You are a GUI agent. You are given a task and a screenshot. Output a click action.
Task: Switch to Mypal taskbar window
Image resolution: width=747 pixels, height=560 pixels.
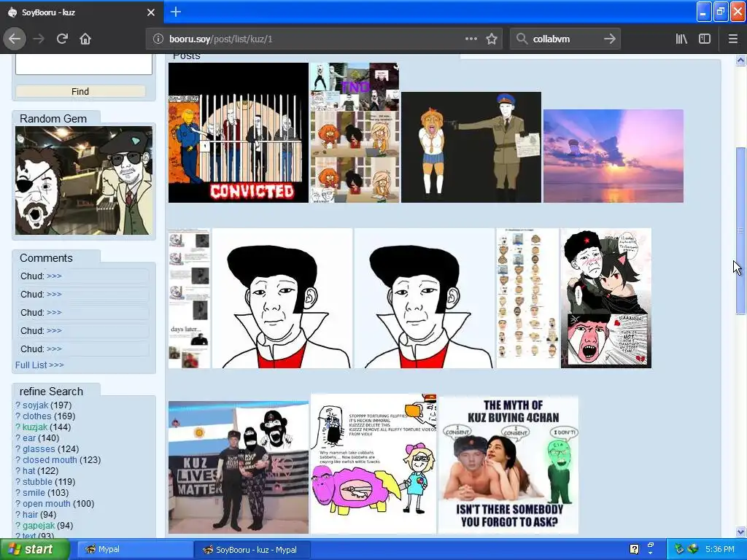(x=134, y=550)
